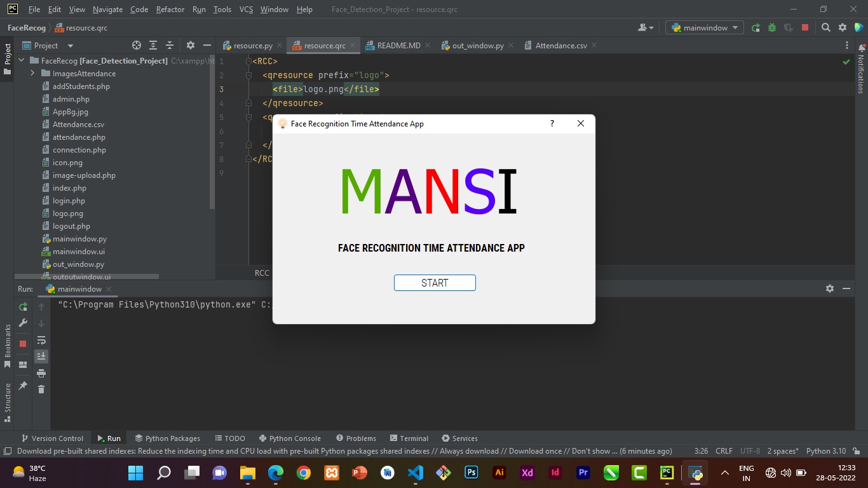Screen dimensions: 868x488
Task: Clear Run console with the trash icon
Action: (x=41, y=389)
